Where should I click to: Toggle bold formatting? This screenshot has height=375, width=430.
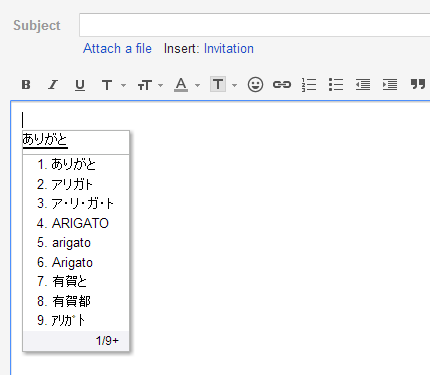click(26, 85)
